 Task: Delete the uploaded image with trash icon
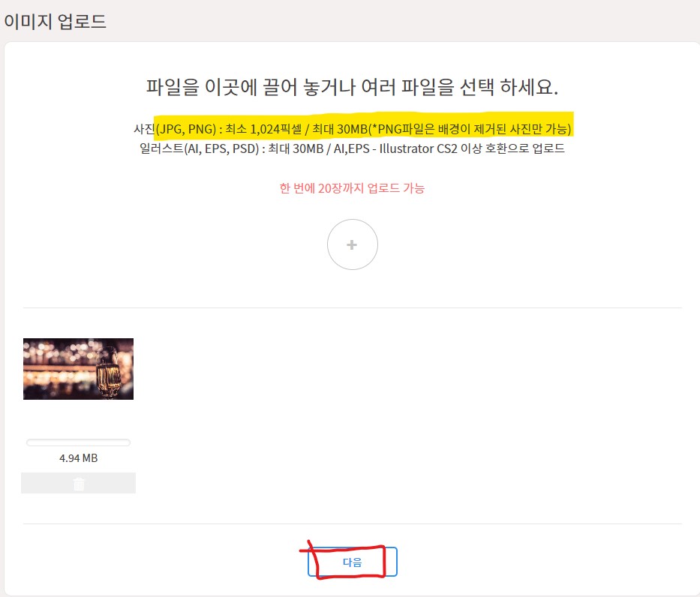pyautogui.click(x=79, y=483)
